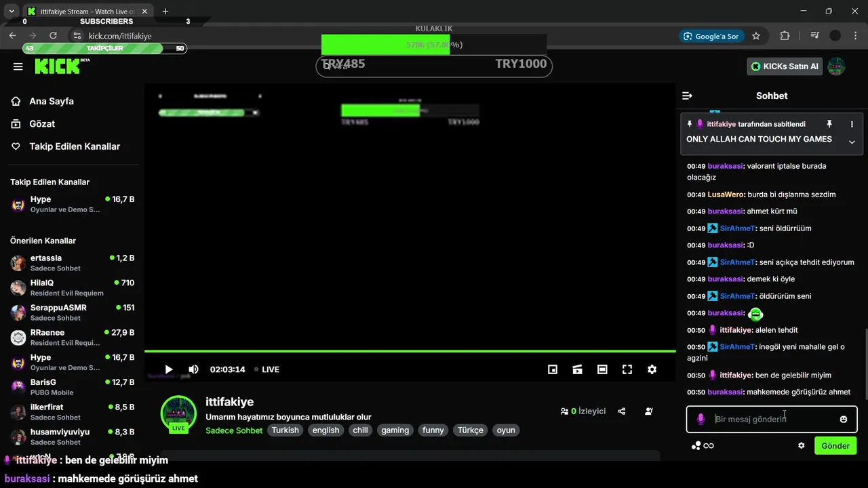868x488 pixels.
Task: Click LusaWero username in chat
Action: tap(726, 195)
